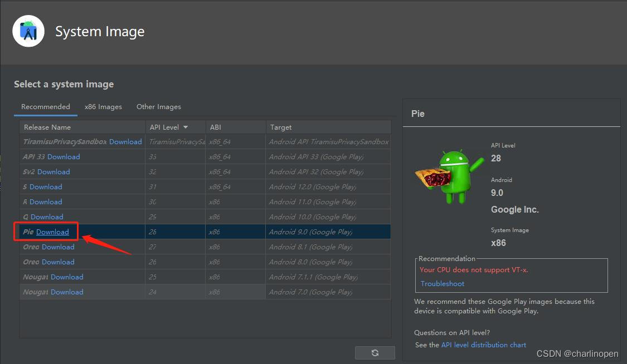The height and width of the screenshot is (364, 627).
Task: Click the refresh button below the table
Action: [375, 352]
